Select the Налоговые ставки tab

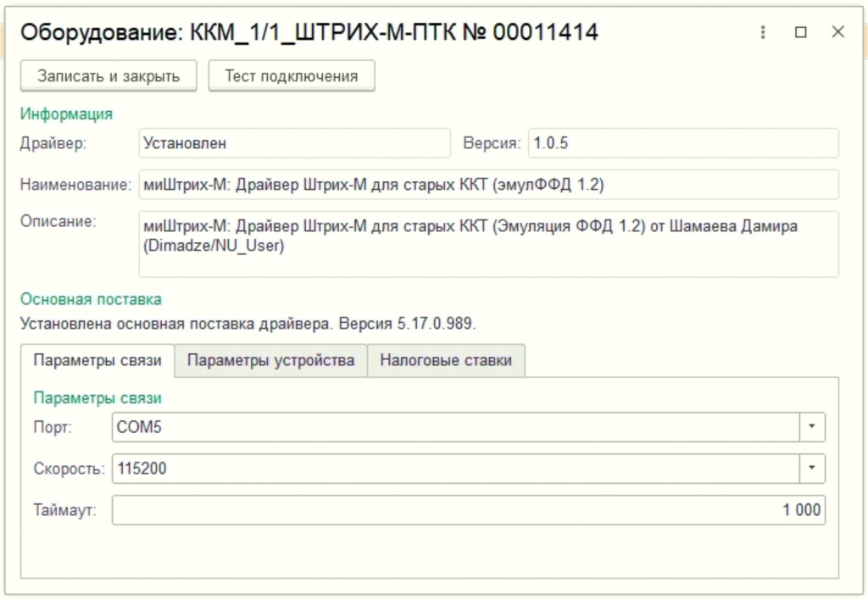tap(445, 360)
